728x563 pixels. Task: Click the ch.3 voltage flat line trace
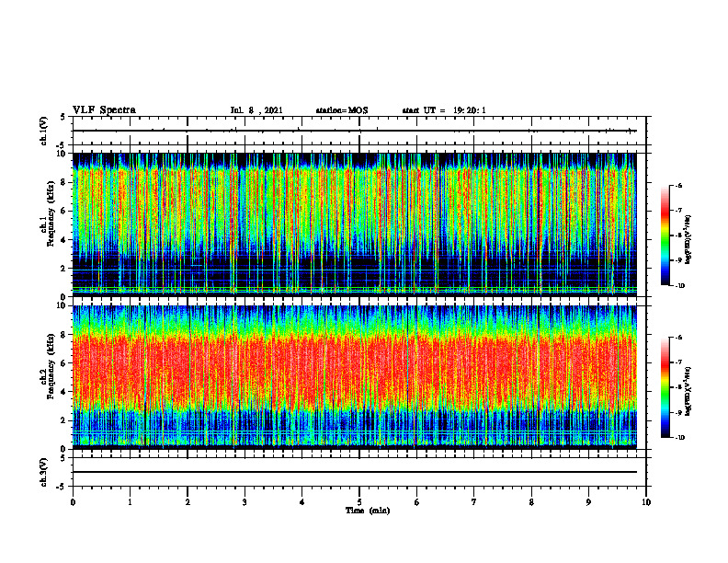[354, 472]
